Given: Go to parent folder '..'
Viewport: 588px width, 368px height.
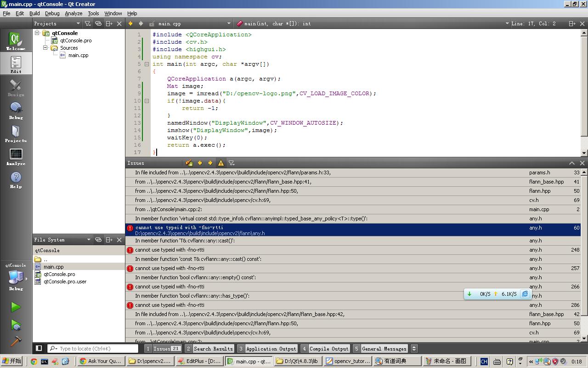Looking at the screenshot, I should coord(79,259).
